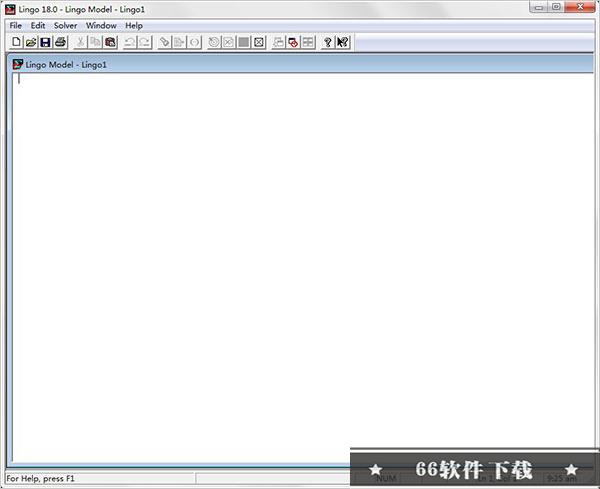
Task: Paste from clipboard using Paste icon
Action: click(x=110, y=42)
